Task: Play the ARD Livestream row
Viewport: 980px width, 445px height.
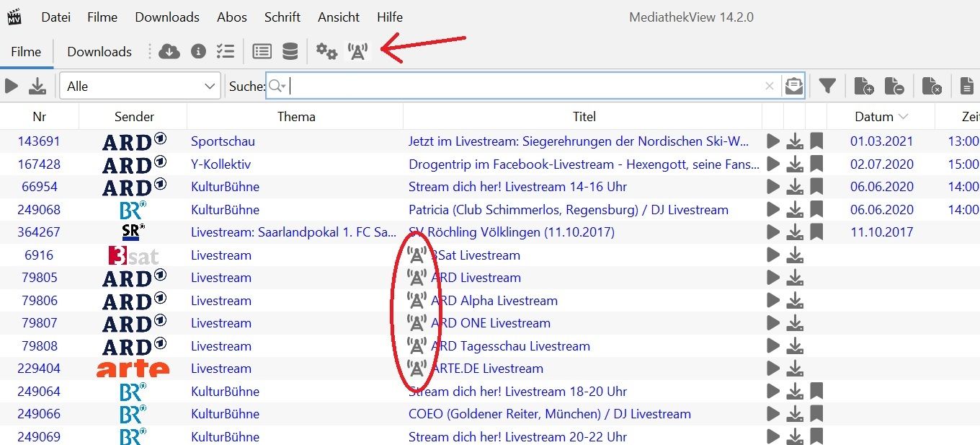Action: click(773, 278)
